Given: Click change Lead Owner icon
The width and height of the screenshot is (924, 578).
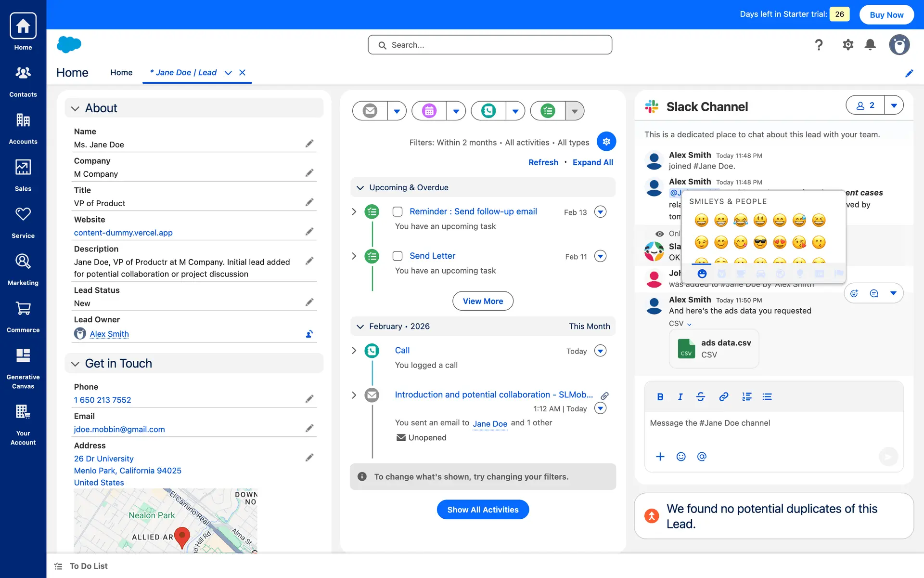Looking at the screenshot, I should click(309, 334).
